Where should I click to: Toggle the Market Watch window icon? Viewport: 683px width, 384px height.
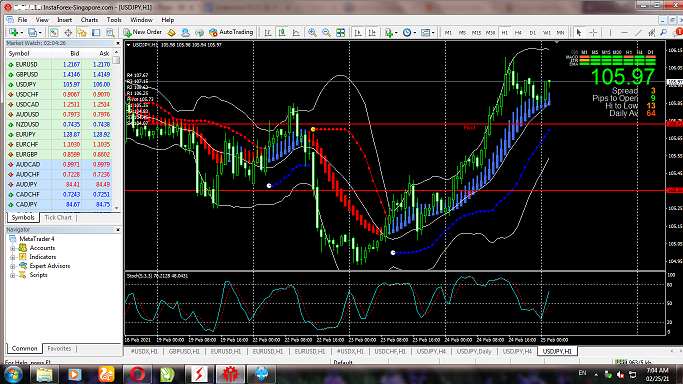coord(54,33)
